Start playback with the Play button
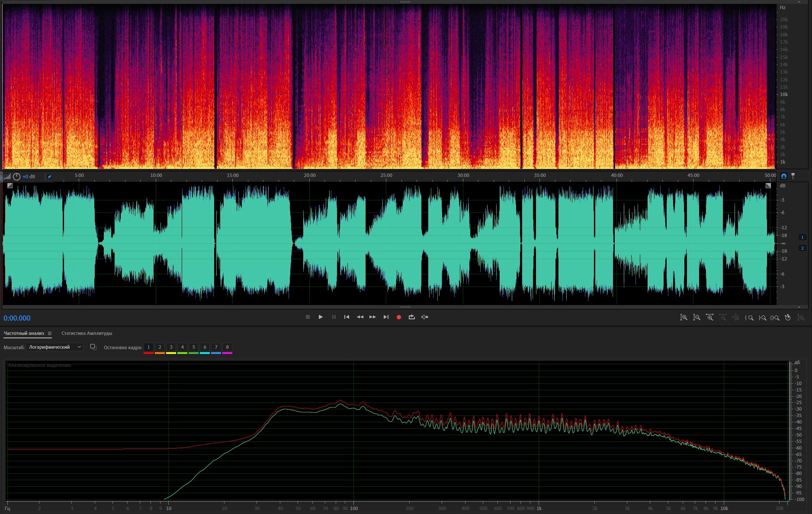Screen dimensions: 812x514 (x=321, y=317)
